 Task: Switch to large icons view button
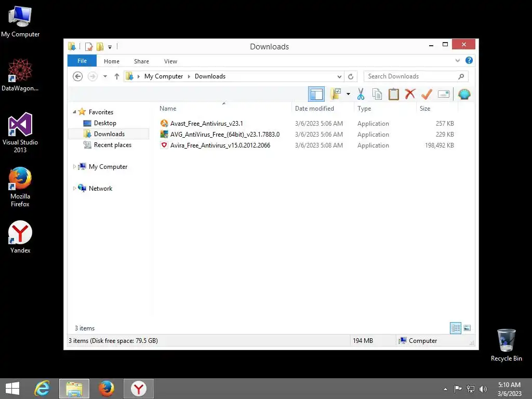click(467, 328)
